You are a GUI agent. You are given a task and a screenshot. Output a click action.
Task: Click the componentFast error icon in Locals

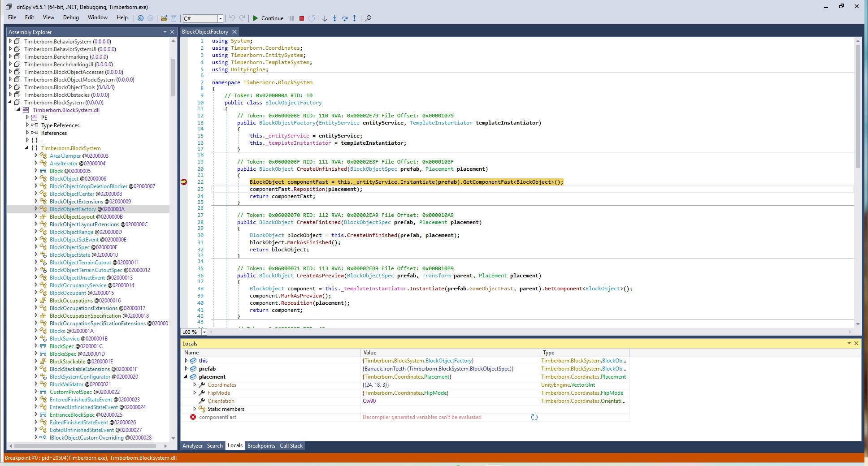193,417
